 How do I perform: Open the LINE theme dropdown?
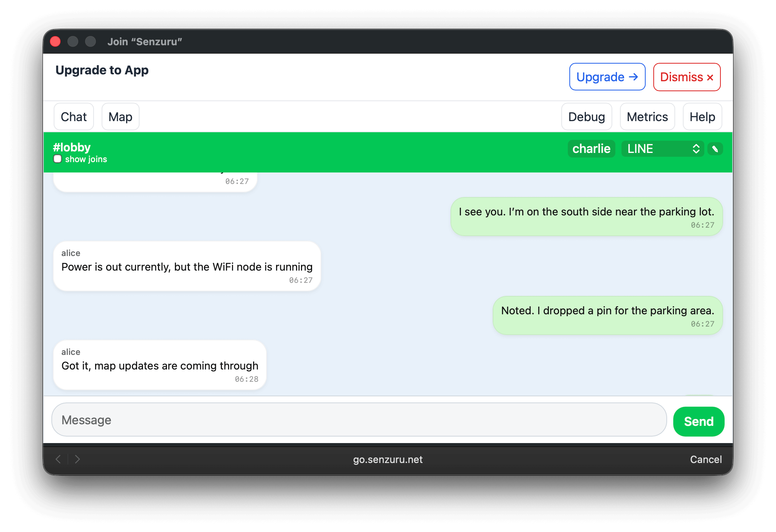coord(662,149)
